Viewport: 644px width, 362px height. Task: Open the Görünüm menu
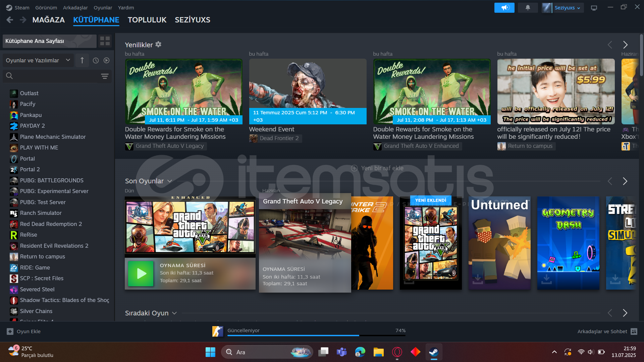click(x=46, y=7)
